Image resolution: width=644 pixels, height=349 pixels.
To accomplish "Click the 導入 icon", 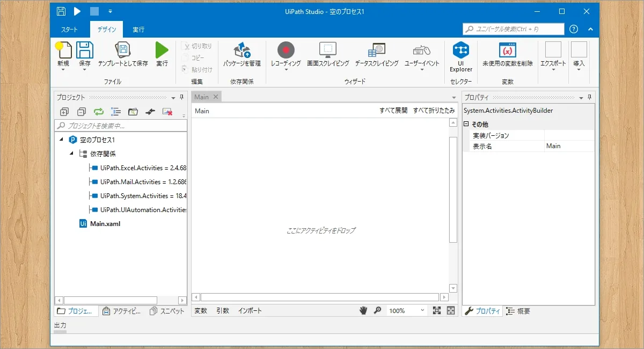I will point(579,49).
